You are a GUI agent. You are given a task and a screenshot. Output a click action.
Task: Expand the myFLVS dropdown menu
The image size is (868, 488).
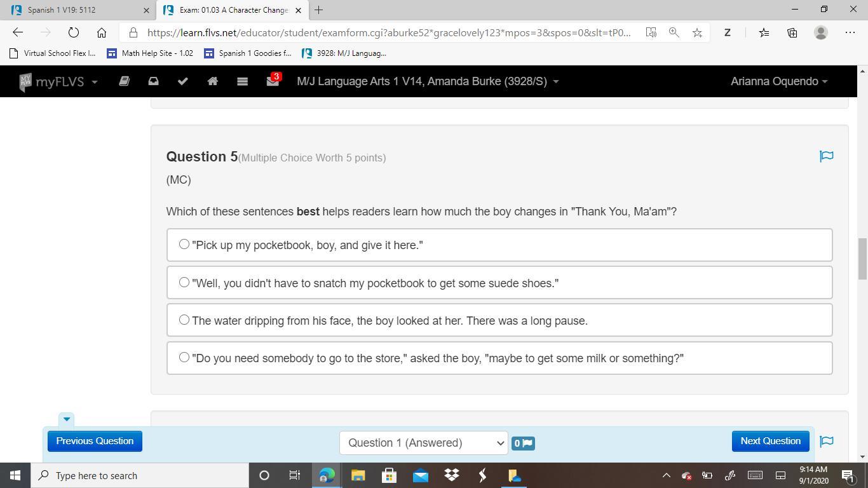(x=58, y=81)
